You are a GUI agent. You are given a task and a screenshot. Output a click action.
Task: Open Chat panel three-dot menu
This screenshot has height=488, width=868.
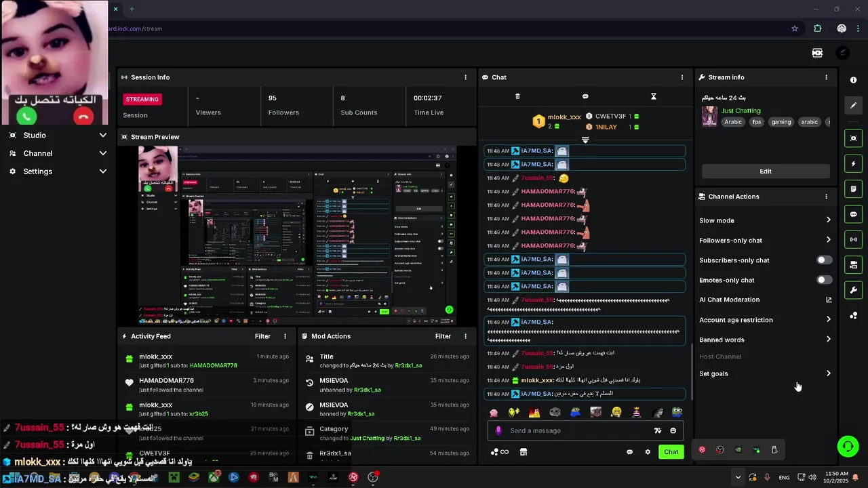coord(682,77)
